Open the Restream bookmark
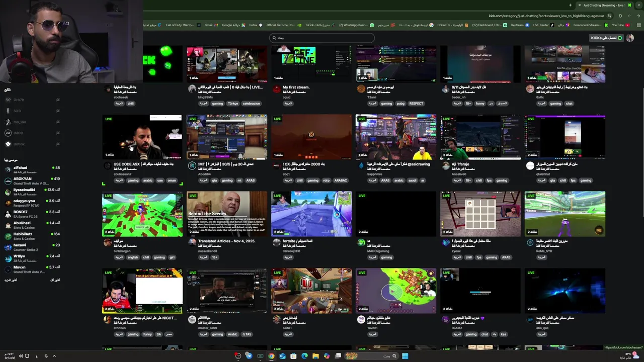 [x=520, y=25]
